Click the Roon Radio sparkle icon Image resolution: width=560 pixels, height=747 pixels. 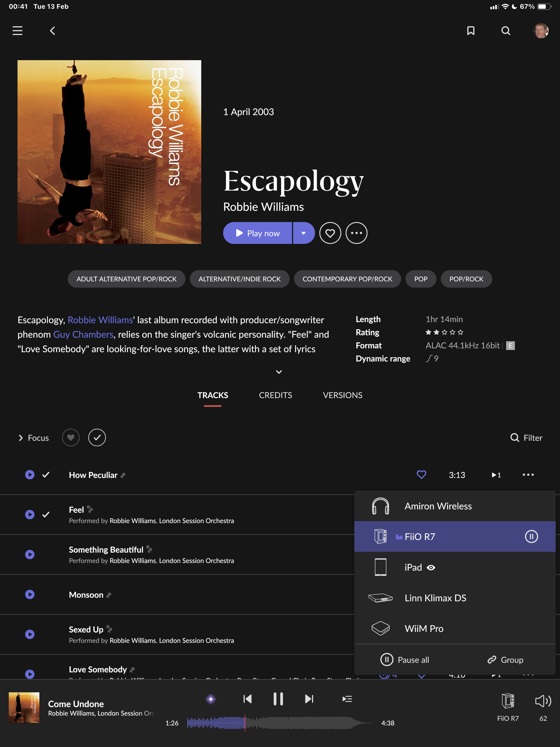click(211, 699)
